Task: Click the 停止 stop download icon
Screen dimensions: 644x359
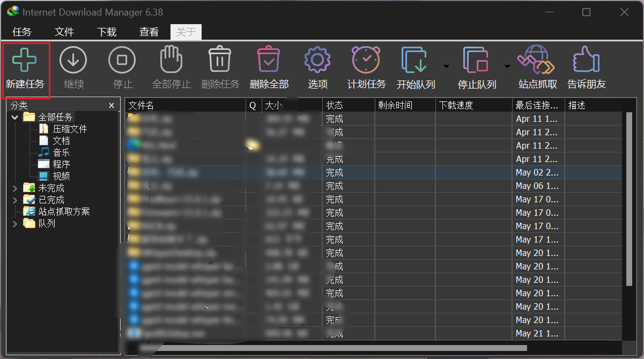Action: 122,60
